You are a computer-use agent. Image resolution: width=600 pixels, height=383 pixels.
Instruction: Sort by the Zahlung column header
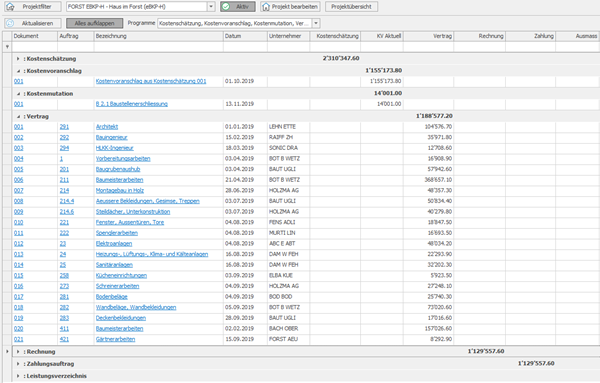[x=530, y=36]
